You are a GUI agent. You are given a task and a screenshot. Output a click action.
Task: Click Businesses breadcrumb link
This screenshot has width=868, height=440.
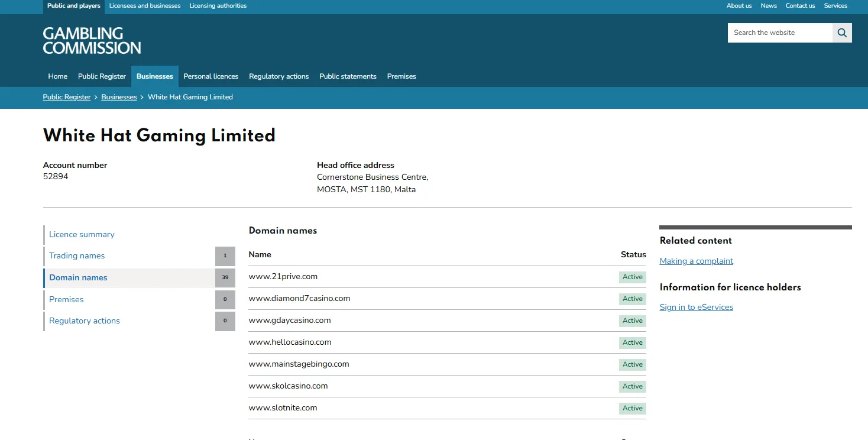(x=119, y=97)
